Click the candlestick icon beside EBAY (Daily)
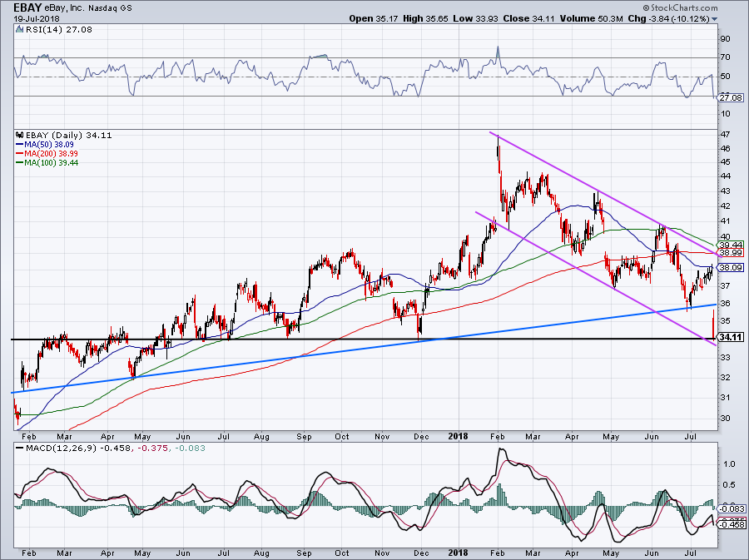 (20, 135)
